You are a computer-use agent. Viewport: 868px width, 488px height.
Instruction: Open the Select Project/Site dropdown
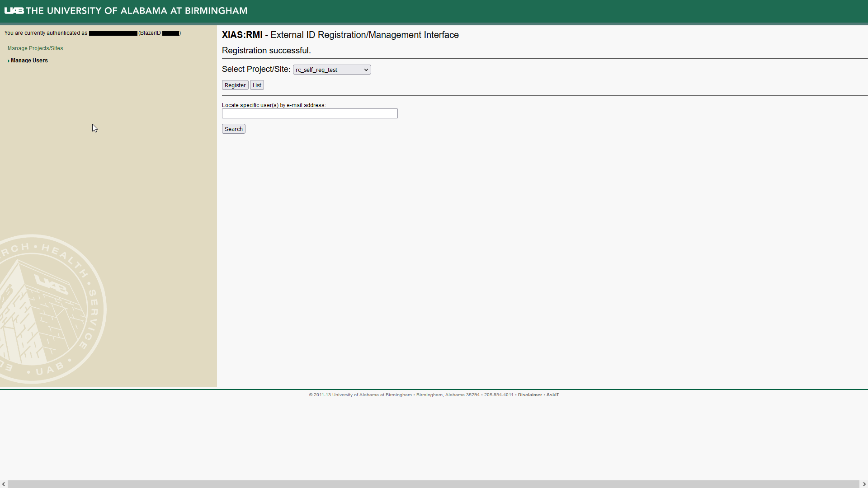[x=332, y=70]
